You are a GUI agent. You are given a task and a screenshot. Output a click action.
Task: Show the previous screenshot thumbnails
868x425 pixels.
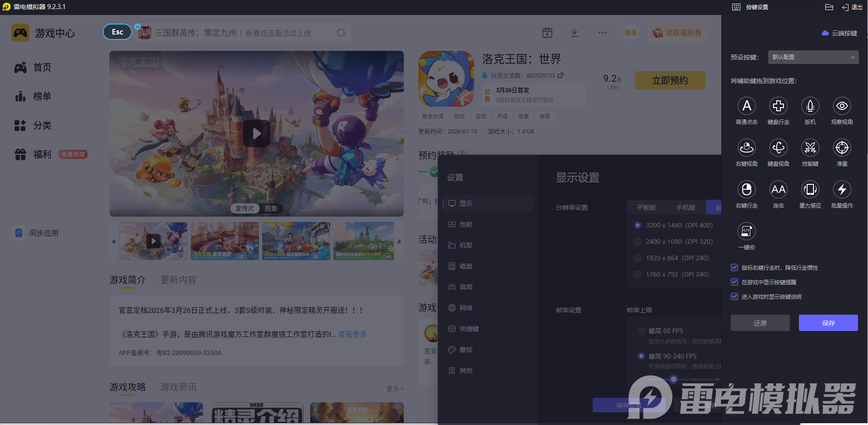pos(114,242)
